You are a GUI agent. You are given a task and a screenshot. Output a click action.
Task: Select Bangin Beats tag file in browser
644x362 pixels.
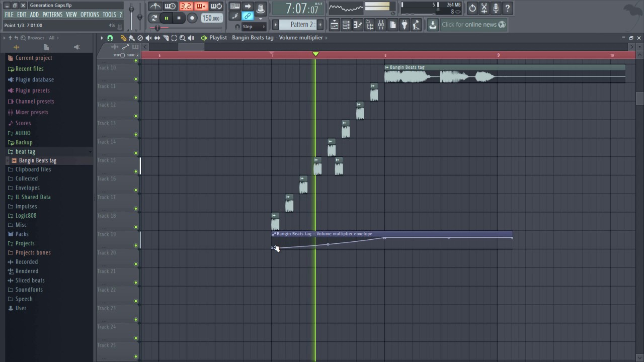tap(38, 161)
